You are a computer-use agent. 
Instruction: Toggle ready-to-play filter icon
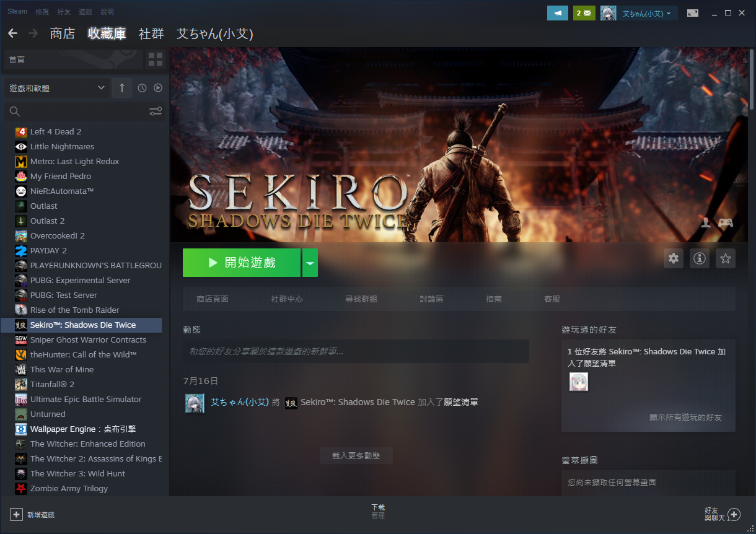(158, 88)
